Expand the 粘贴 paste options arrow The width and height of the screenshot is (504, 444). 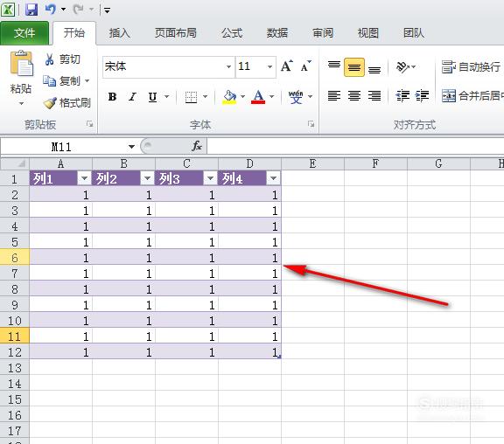click(x=21, y=103)
